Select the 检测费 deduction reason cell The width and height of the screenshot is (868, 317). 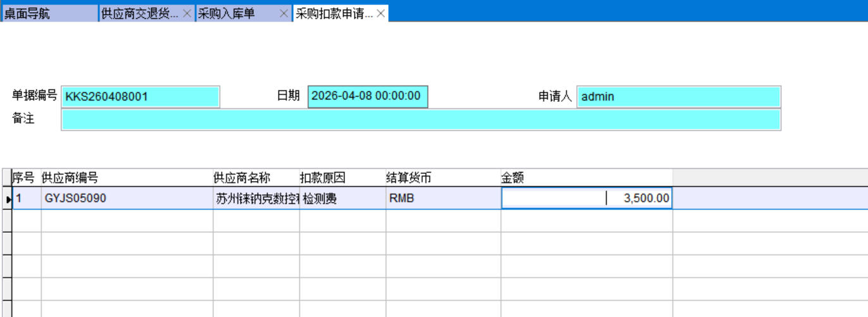(342, 199)
